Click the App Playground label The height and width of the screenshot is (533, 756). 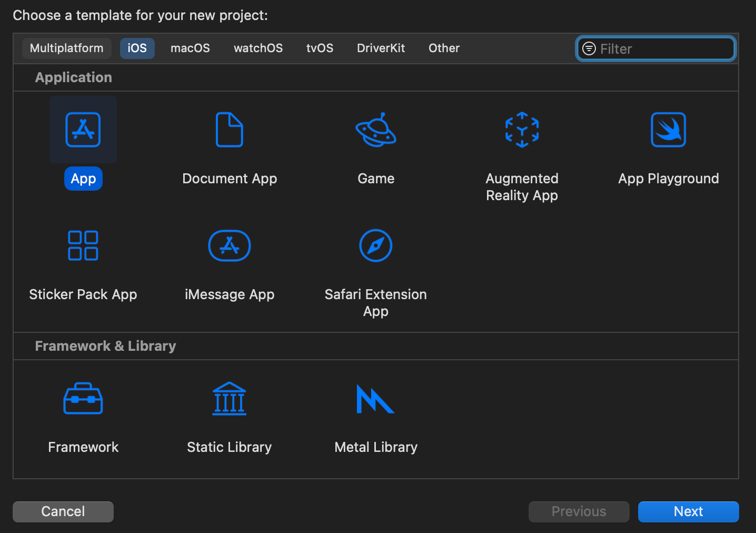coord(669,179)
